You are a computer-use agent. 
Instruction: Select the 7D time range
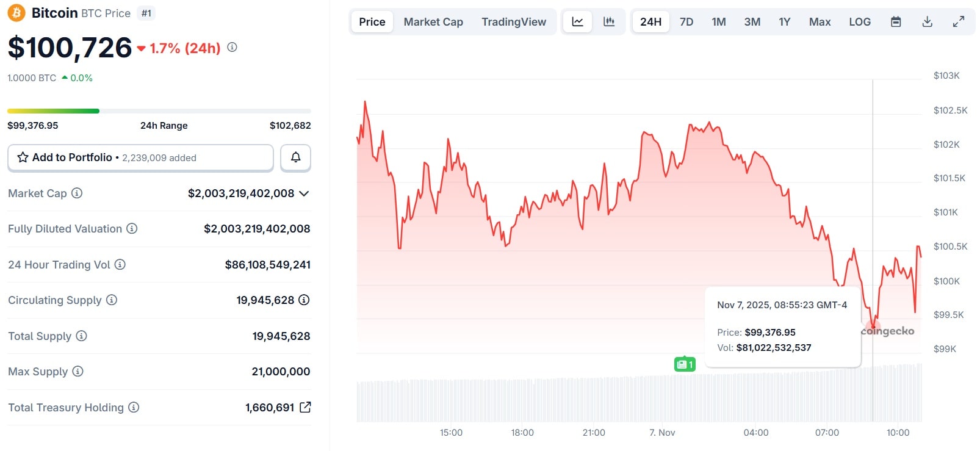(686, 22)
